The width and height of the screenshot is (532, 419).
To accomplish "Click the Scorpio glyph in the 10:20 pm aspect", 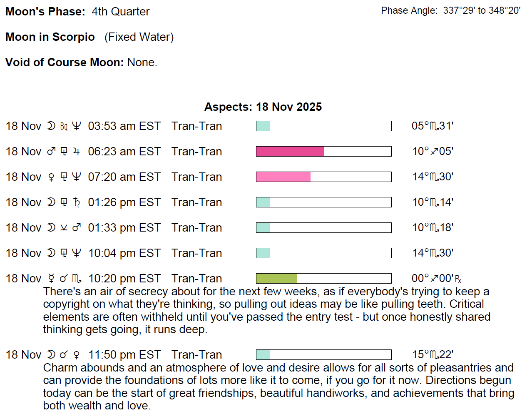I will pyautogui.click(x=77, y=279).
